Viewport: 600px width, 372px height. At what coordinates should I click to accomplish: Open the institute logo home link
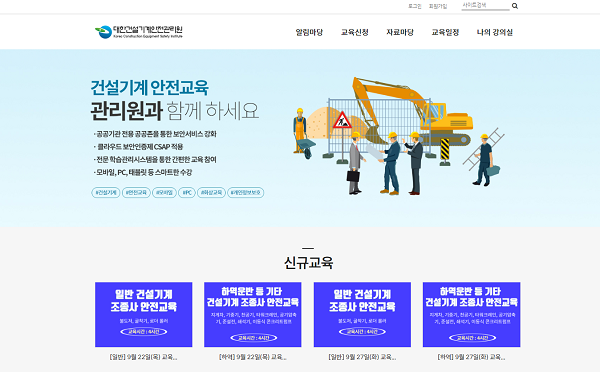(x=139, y=32)
